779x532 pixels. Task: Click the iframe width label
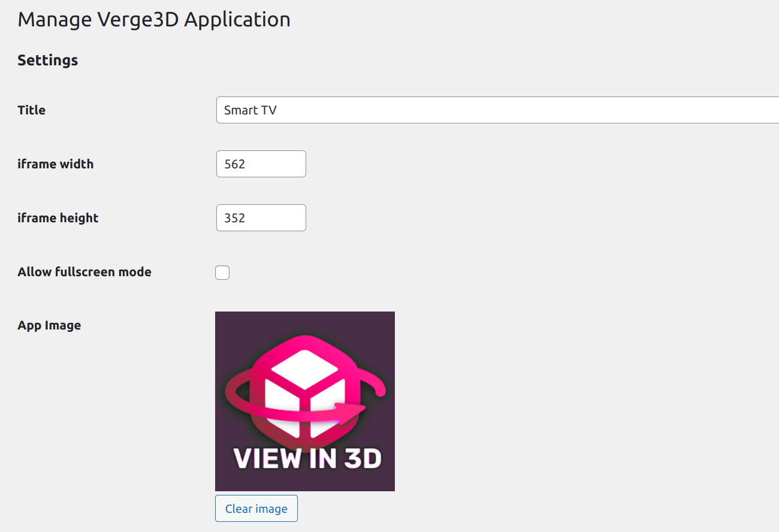(56, 164)
